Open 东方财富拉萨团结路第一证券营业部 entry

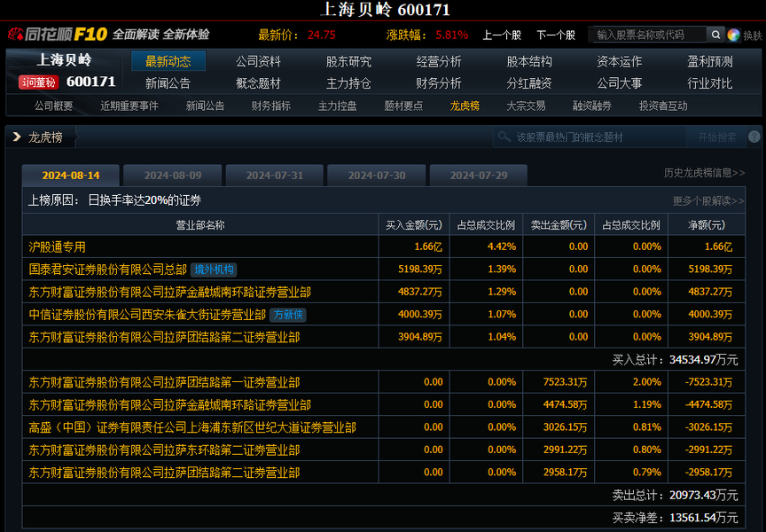164,382
